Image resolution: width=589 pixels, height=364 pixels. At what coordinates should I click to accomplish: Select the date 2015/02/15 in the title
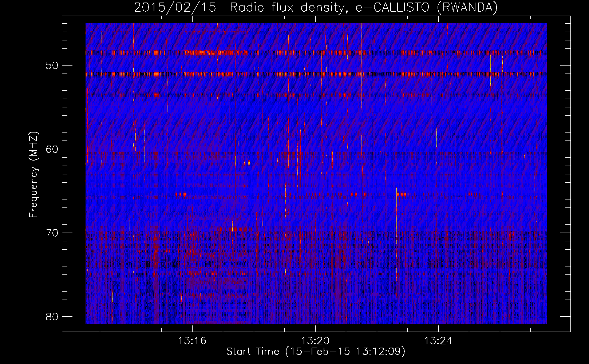click(175, 8)
